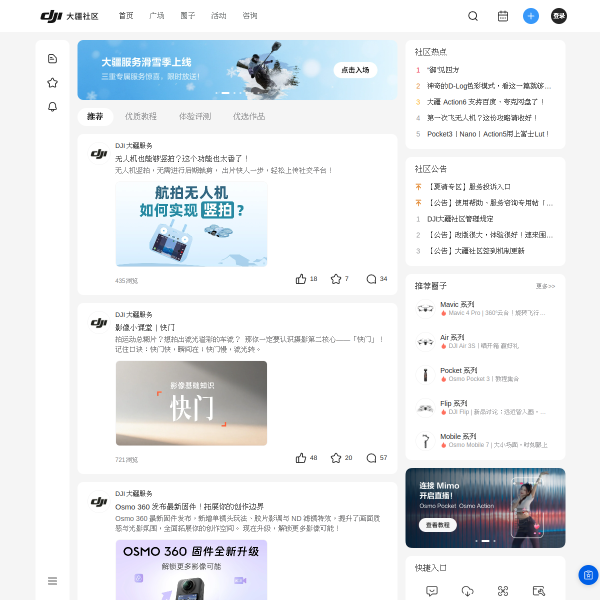Open the Mobile 系列 circle icon
Screen dimensions: 600x600
(425, 441)
